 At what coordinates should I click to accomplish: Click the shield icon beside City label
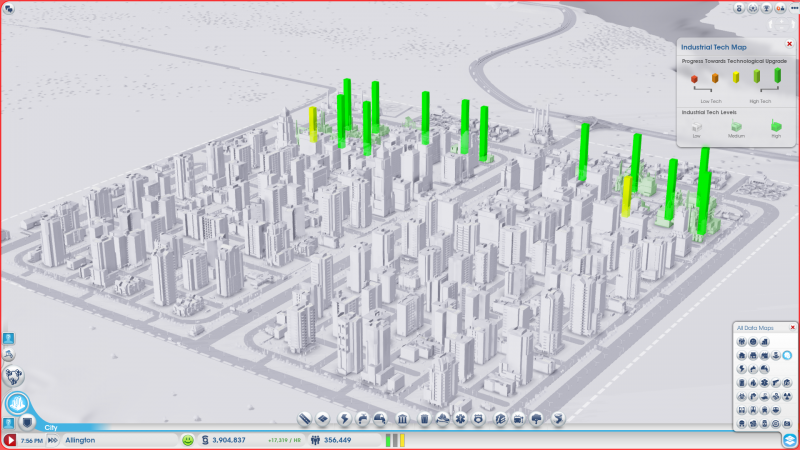27,422
